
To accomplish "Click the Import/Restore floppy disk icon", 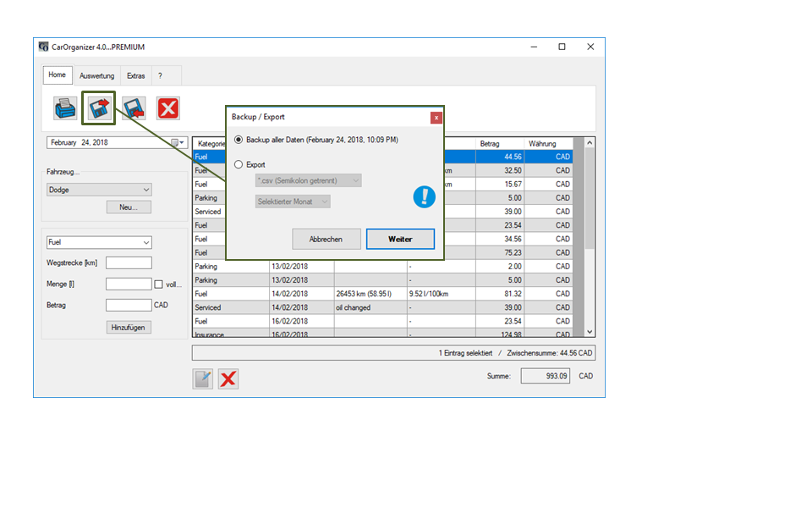I will pyautogui.click(x=133, y=108).
